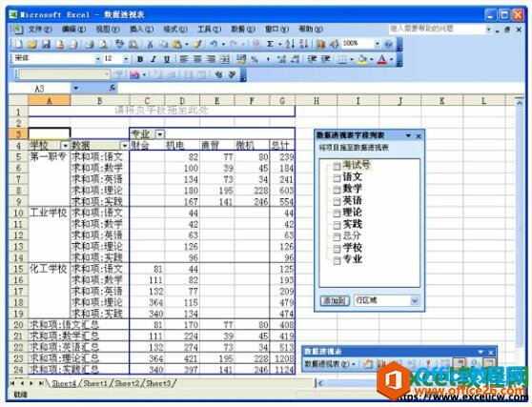Click the Undo arrow icon
532x407 pixels.
[x=214, y=45]
